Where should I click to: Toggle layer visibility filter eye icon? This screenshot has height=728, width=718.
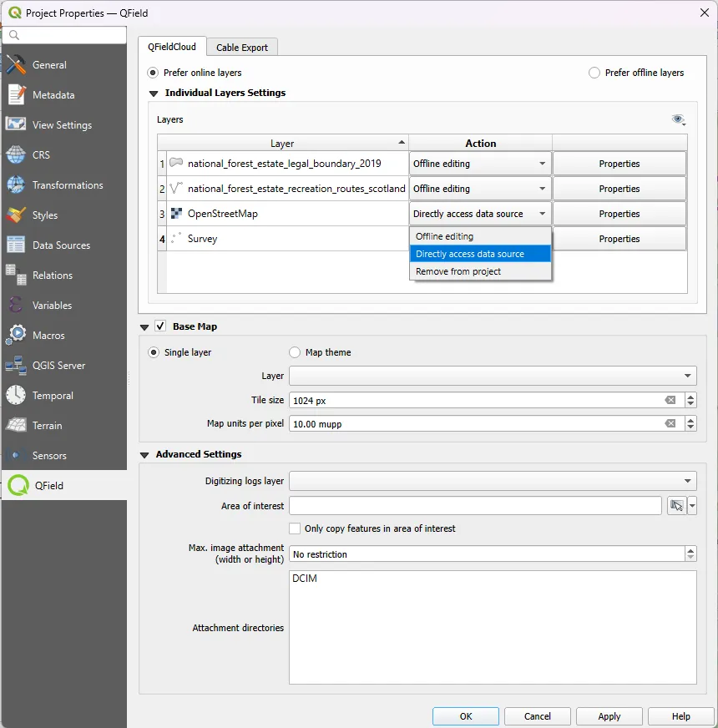(679, 119)
